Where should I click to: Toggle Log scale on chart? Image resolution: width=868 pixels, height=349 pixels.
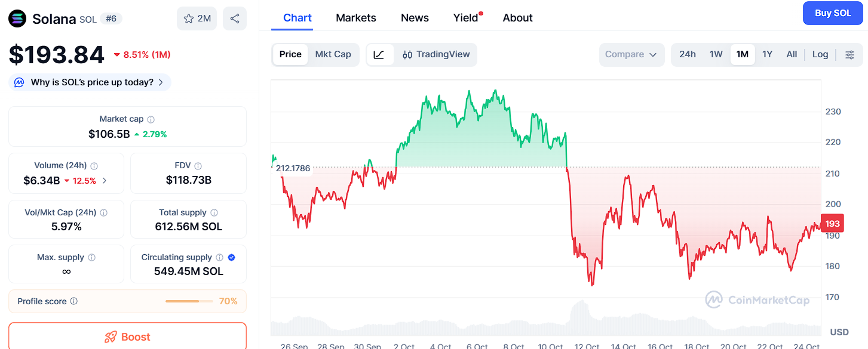pyautogui.click(x=820, y=54)
